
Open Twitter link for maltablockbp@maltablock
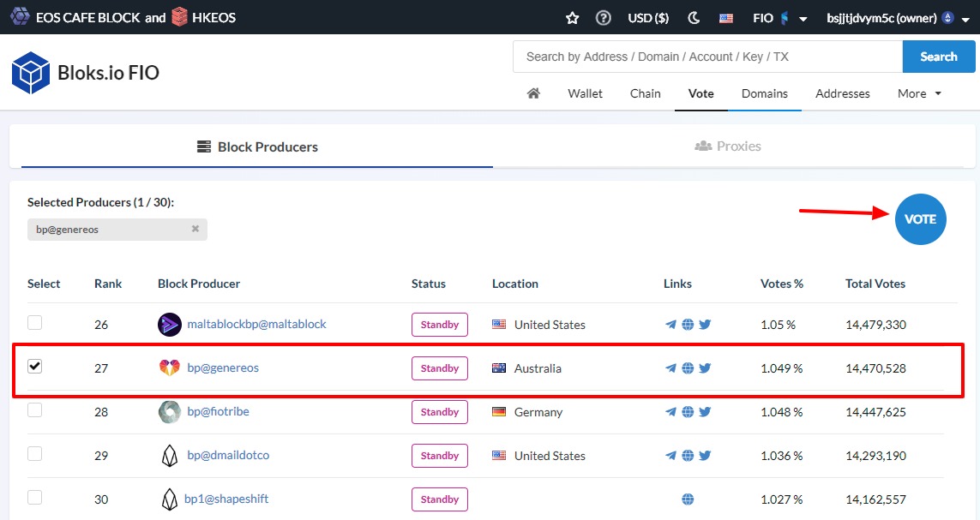pyautogui.click(x=705, y=325)
